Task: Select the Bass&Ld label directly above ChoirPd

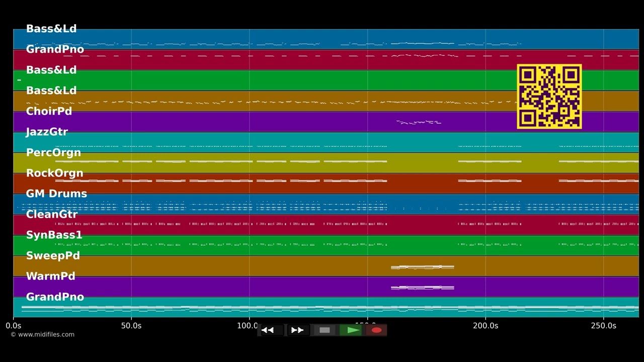Action: tap(51, 90)
